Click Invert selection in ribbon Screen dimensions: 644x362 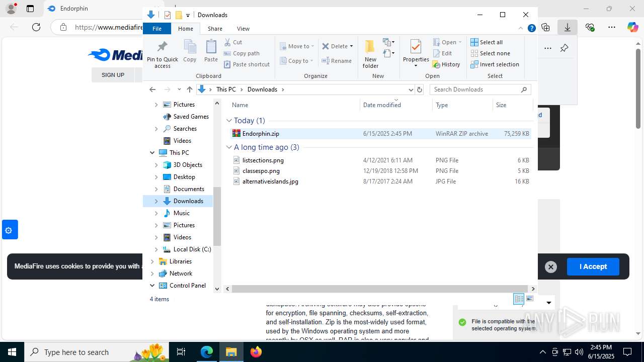pyautogui.click(x=495, y=64)
